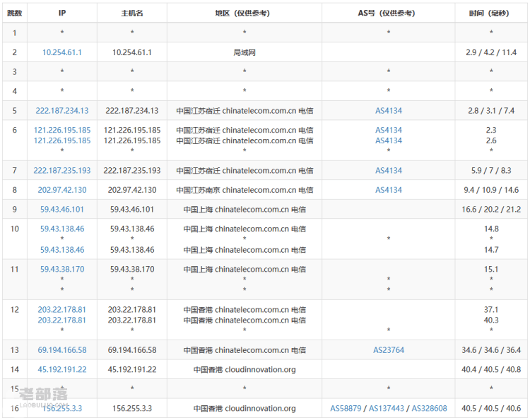The width and height of the screenshot is (530, 420).
Task: Open the AS4134 link in hop 5 row
Action: pyautogui.click(x=388, y=111)
